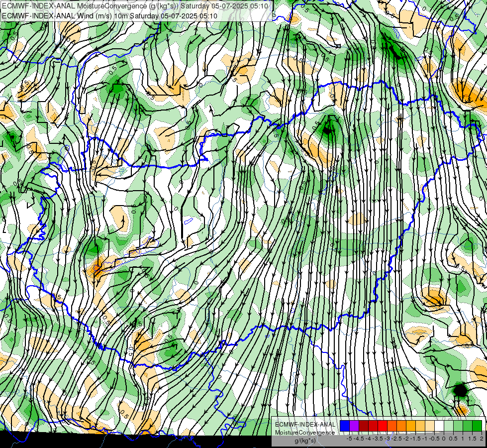Click the -4.5 legend scale value
The image size is (487, 448).
pyautogui.click(x=359, y=439)
